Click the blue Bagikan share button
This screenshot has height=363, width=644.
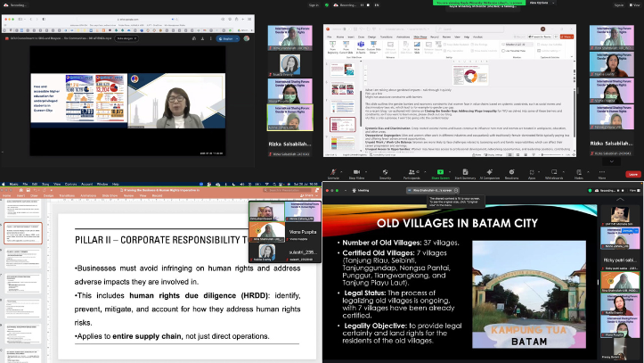228,38
